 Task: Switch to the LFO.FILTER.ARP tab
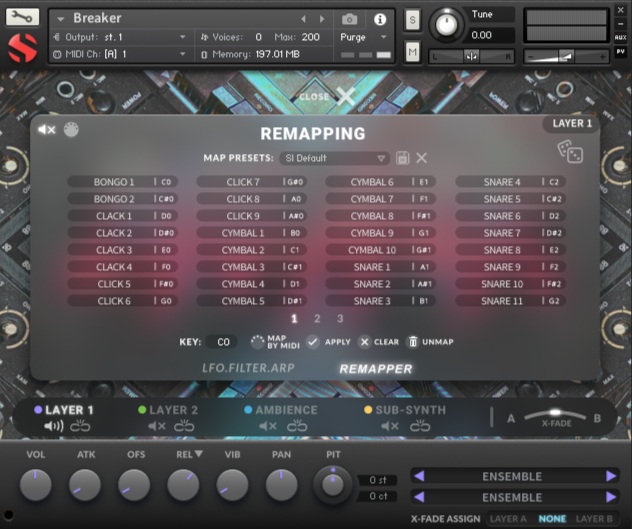(248, 368)
